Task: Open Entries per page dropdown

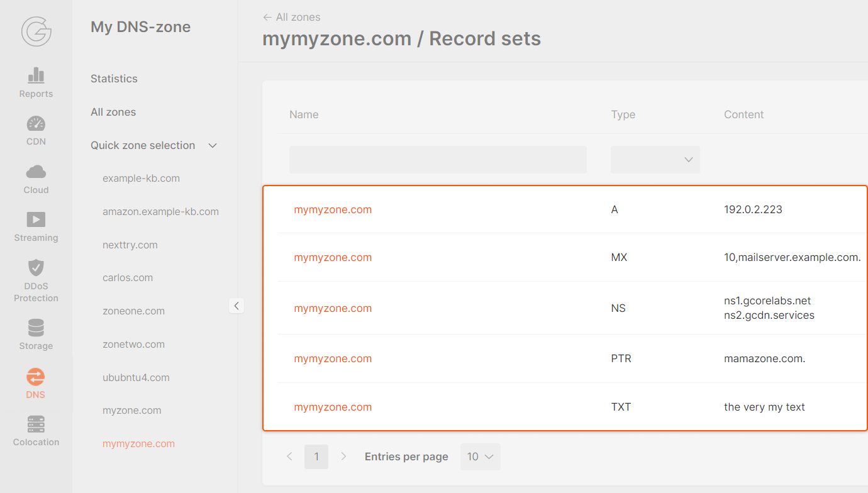Action: point(481,457)
